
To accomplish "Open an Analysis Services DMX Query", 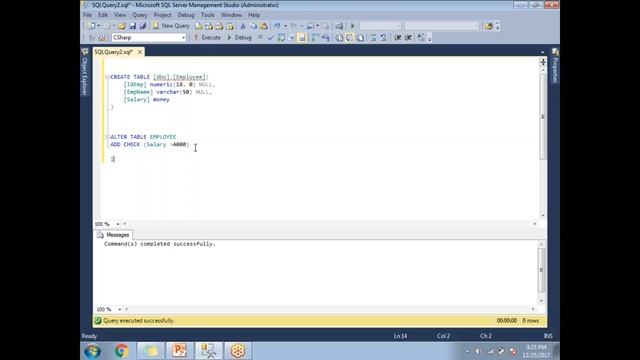I will click(x=219, y=26).
